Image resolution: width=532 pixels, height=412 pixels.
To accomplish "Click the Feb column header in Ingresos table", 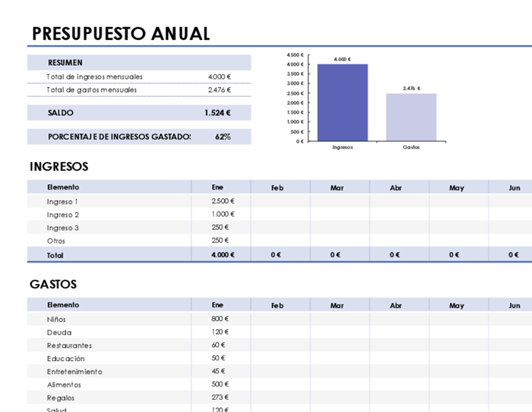I will 277,188.
